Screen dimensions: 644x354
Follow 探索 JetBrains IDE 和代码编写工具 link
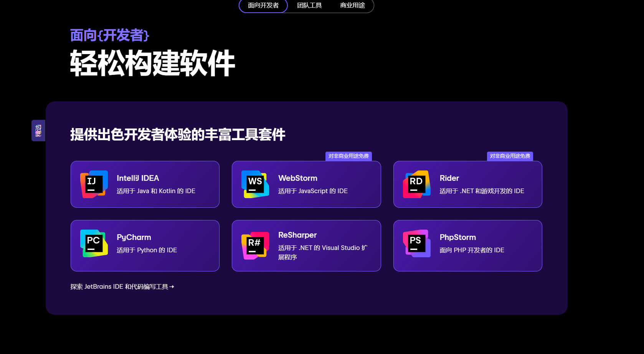[122, 287]
